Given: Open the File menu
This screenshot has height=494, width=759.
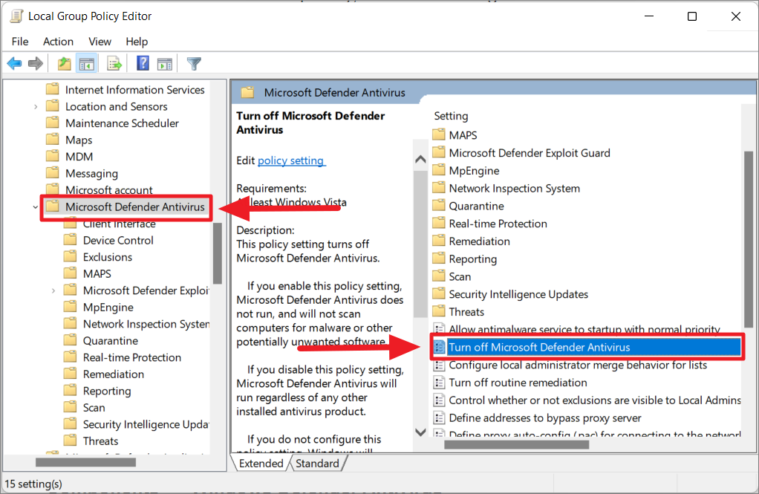Looking at the screenshot, I should pyautogui.click(x=20, y=42).
